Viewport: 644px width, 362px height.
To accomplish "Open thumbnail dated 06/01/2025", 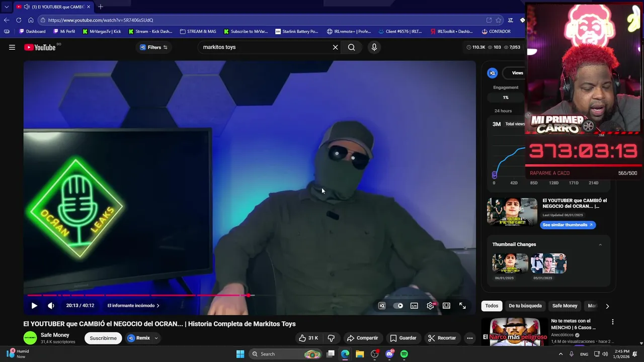I will pos(510,263).
